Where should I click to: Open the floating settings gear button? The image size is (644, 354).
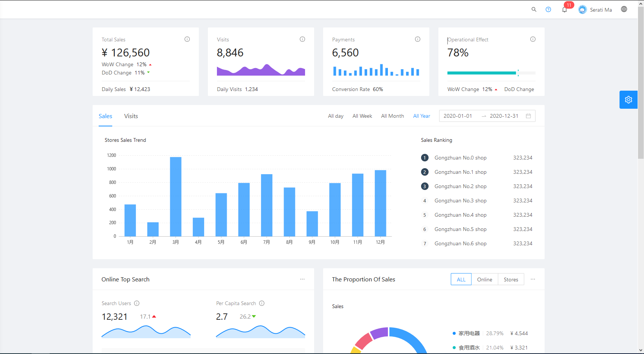click(x=628, y=100)
